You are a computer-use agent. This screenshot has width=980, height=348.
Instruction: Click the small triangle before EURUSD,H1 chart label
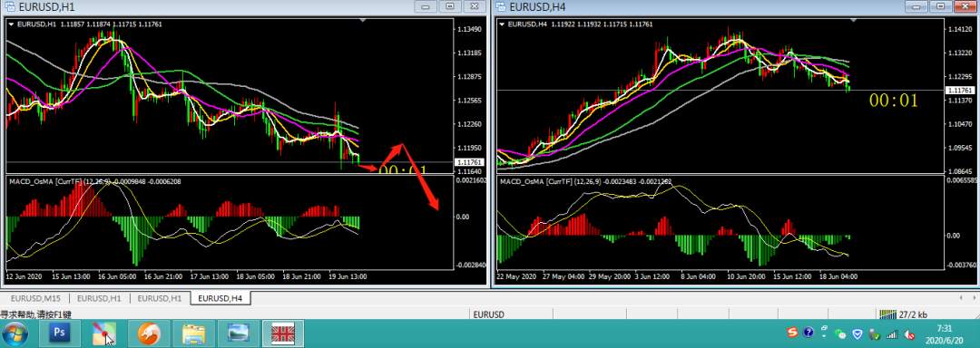click(x=11, y=24)
